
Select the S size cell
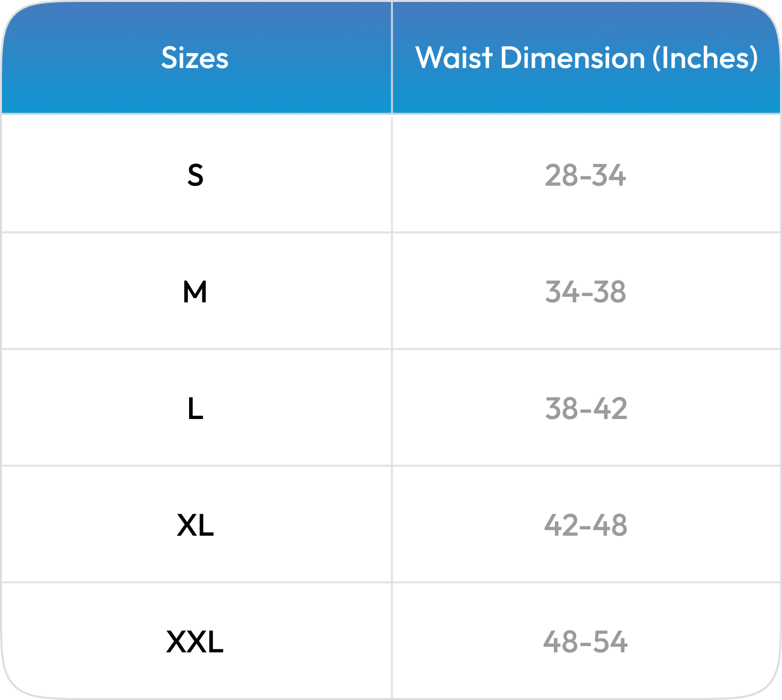pos(195,175)
